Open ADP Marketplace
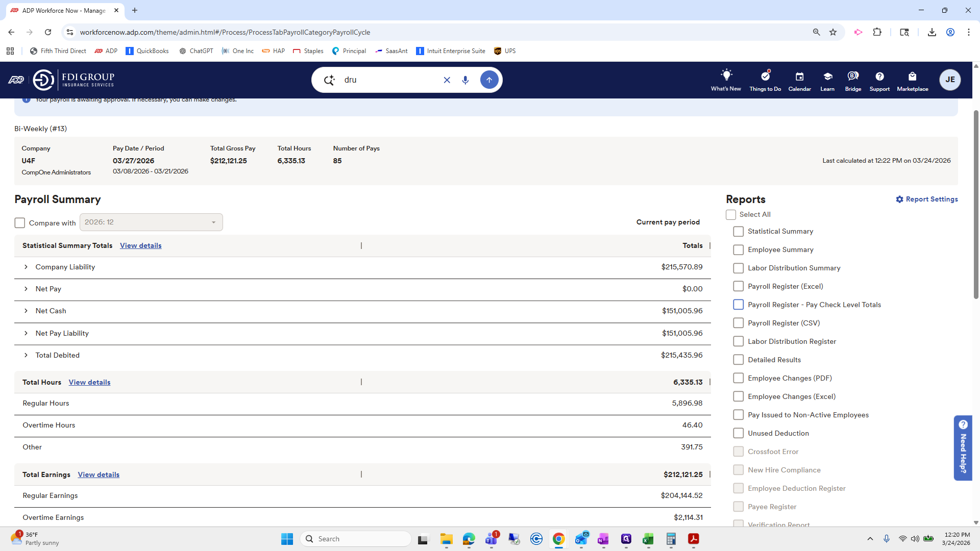This screenshot has width=980, height=551. click(913, 80)
